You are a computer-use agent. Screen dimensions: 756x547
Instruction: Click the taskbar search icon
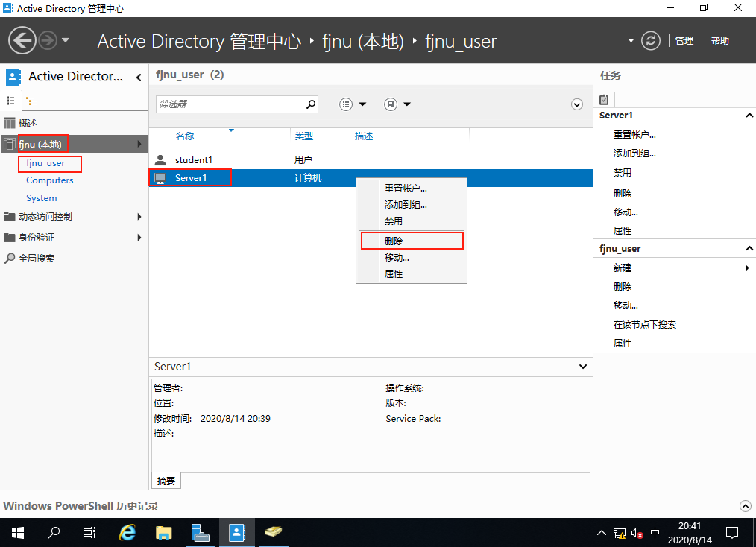[x=54, y=533]
